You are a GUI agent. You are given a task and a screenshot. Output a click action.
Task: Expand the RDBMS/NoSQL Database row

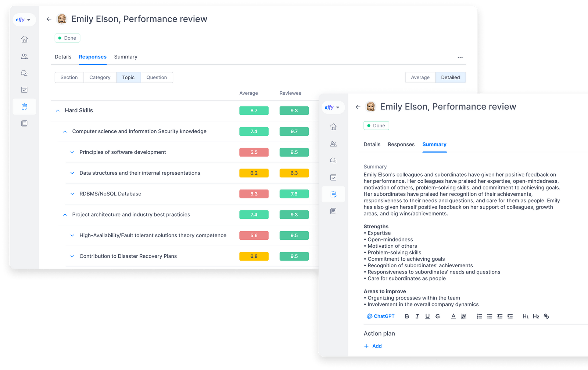pos(72,194)
